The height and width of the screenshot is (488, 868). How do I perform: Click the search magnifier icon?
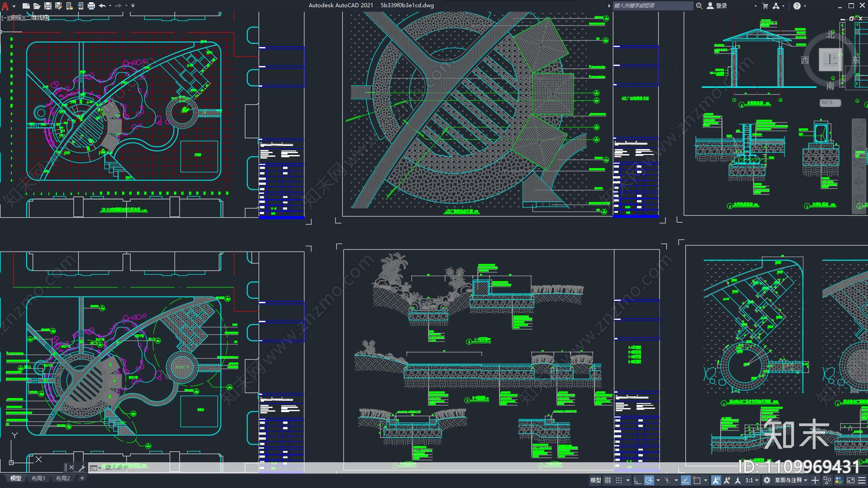(699, 5)
